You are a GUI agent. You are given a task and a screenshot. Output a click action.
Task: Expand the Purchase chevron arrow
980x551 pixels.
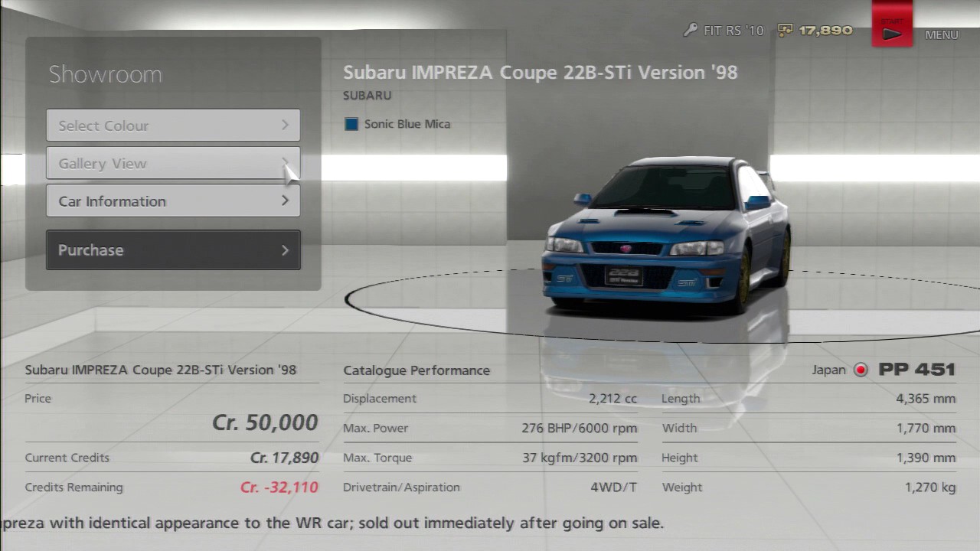(285, 250)
